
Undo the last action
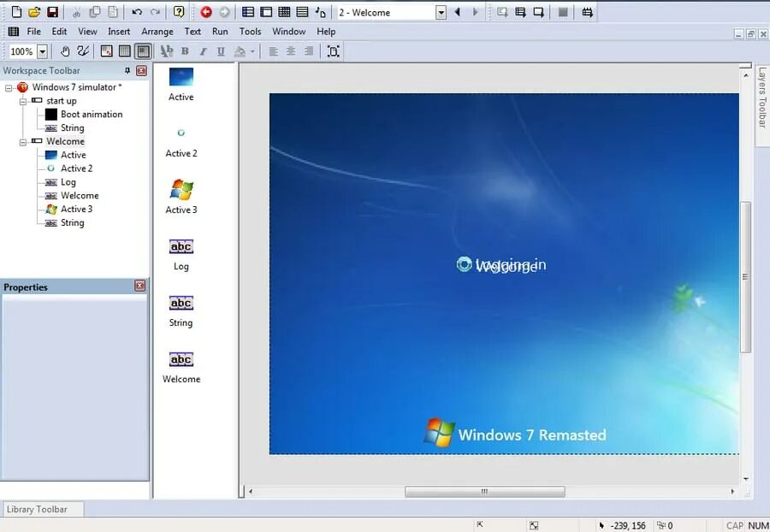click(x=137, y=12)
